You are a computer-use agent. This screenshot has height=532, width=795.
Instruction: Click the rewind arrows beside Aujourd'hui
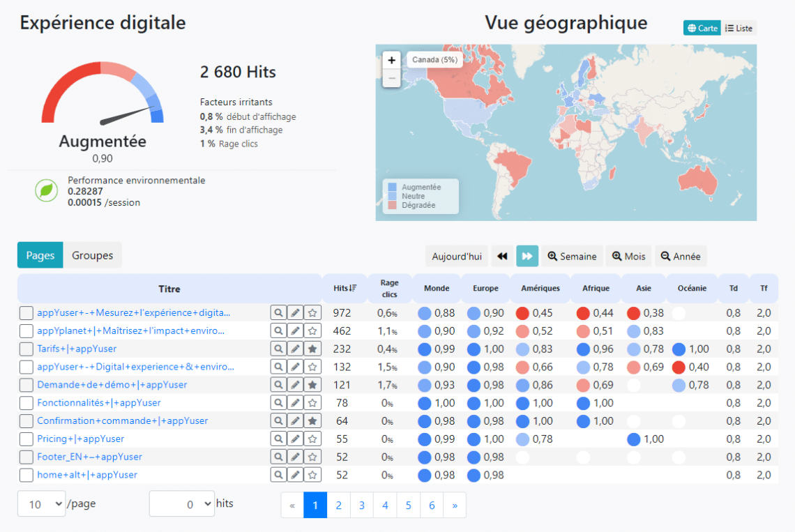pos(502,256)
